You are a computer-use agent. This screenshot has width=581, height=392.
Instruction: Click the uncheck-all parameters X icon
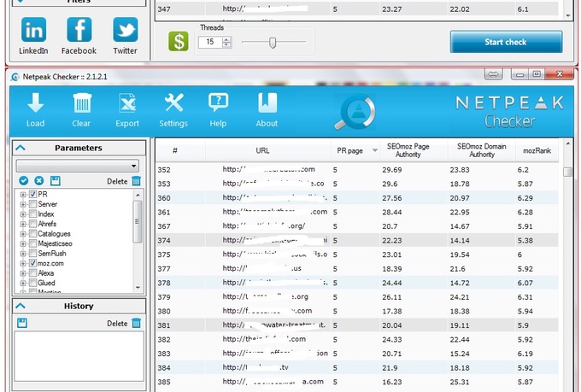point(39,181)
